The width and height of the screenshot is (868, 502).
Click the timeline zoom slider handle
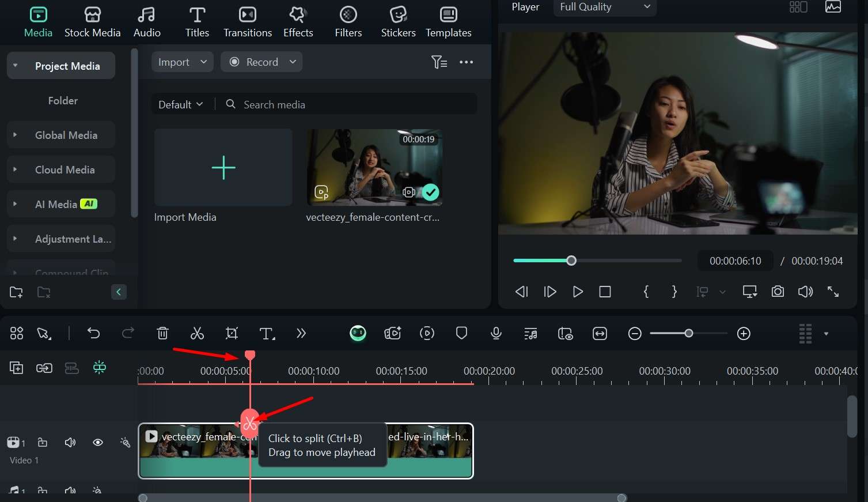tap(688, 333)
